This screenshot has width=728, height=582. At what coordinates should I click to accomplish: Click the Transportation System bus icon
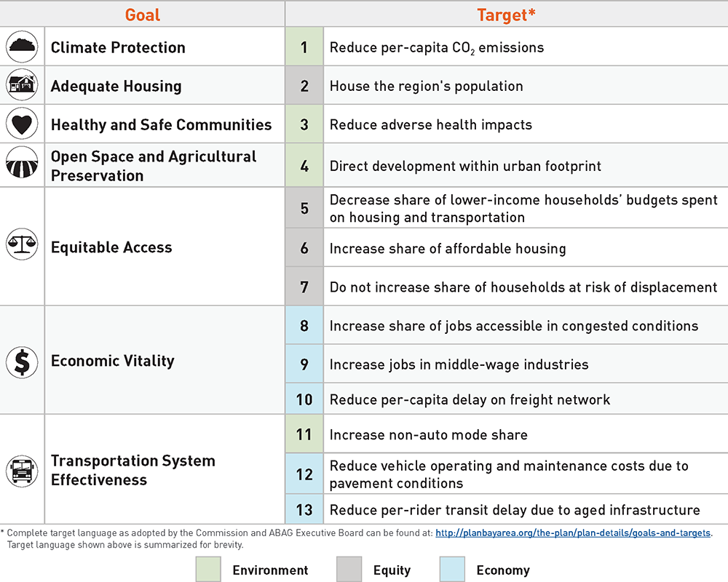pyautogui.click(x=22, y=470)
